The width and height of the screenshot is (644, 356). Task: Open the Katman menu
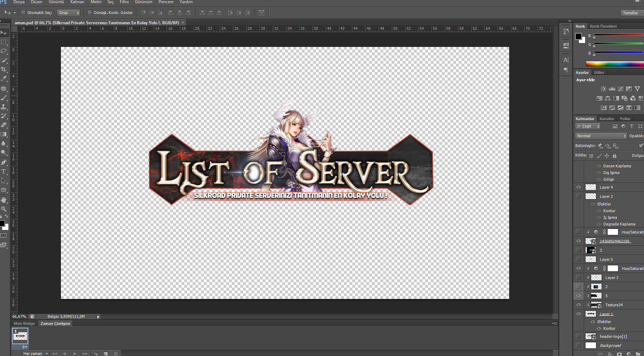(x=77, y=2)
